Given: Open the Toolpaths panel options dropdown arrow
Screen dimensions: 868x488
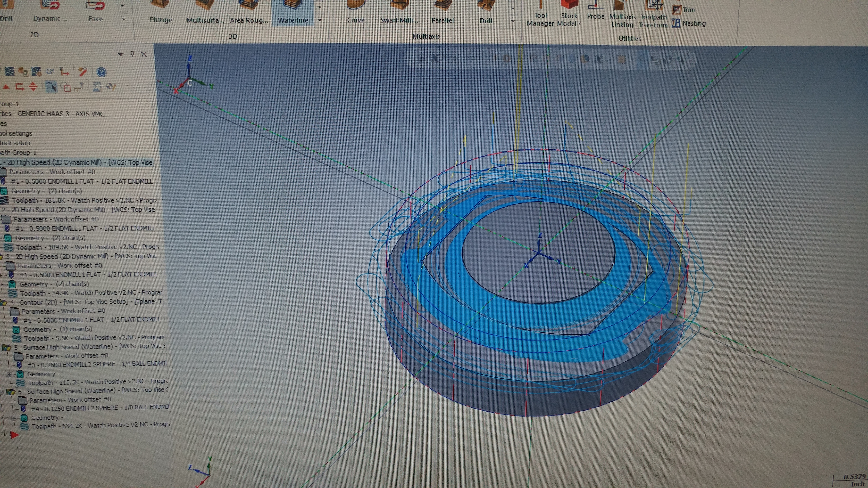Looking at the screenshot, I should pos(120,54).
